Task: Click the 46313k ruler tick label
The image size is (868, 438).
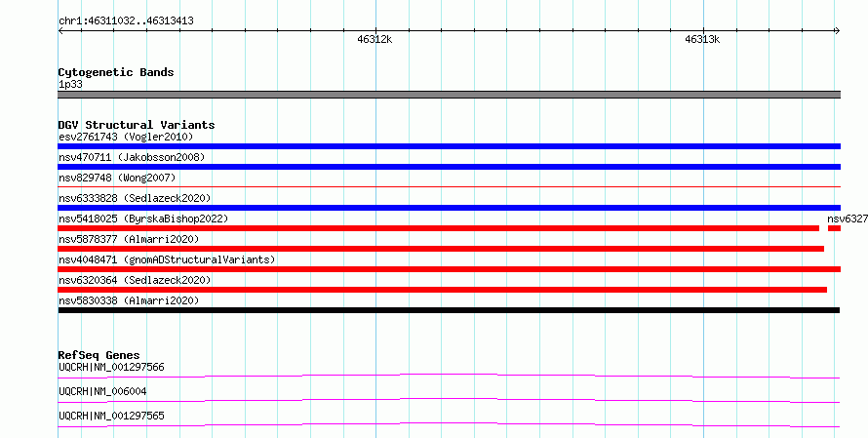Action: (702, 39)
